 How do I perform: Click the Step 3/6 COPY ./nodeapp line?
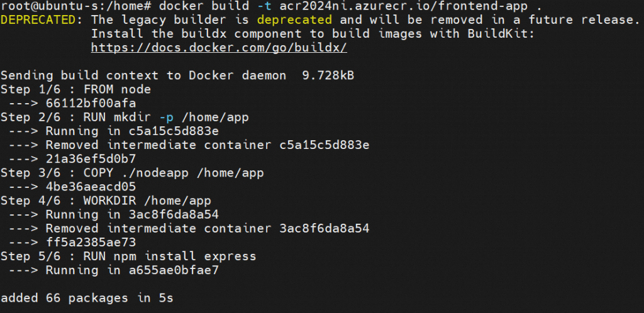pos(133,172)
